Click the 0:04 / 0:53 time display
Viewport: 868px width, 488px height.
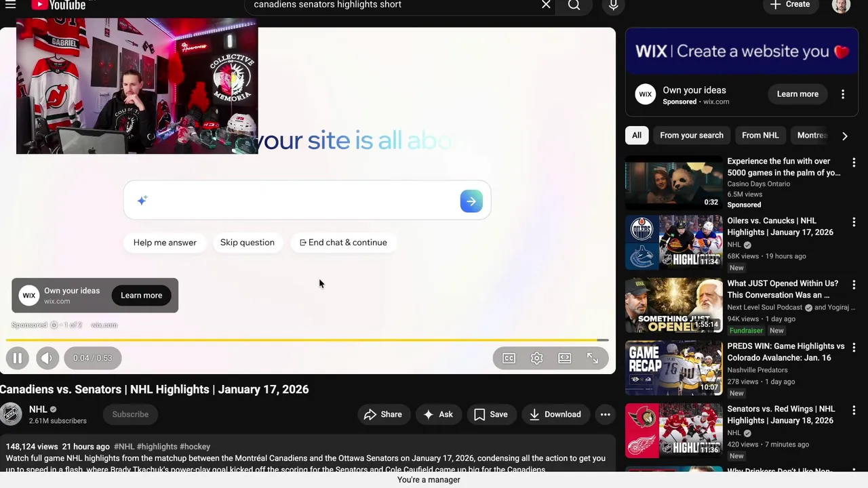[x=93, y=358]
